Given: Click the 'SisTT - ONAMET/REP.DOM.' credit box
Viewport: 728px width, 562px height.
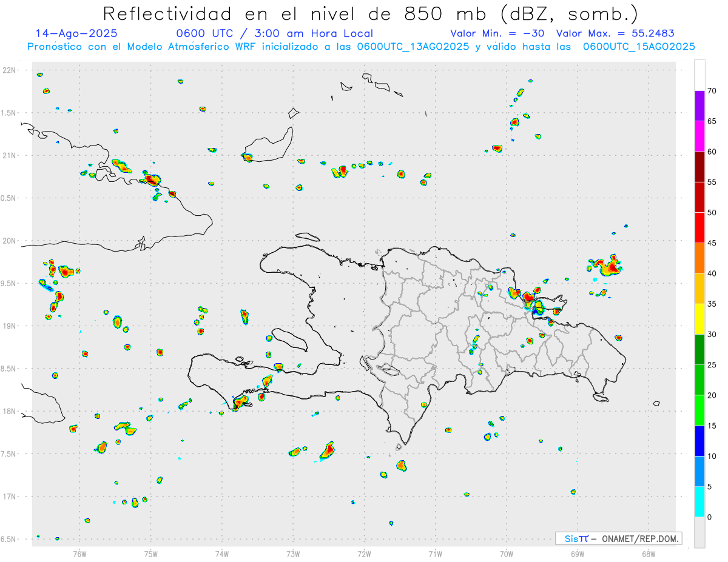Looking at the screenshot, I should tap(619, 538).
